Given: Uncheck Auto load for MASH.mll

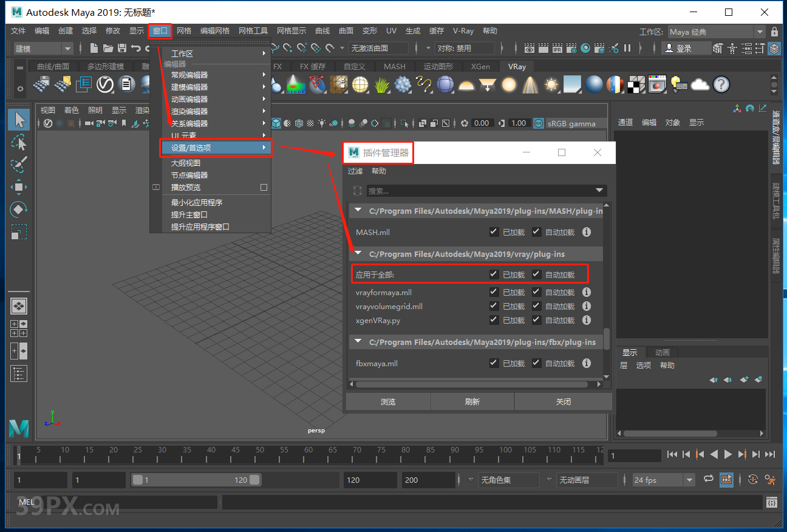Looking at the screenshot, I should 536,231.
